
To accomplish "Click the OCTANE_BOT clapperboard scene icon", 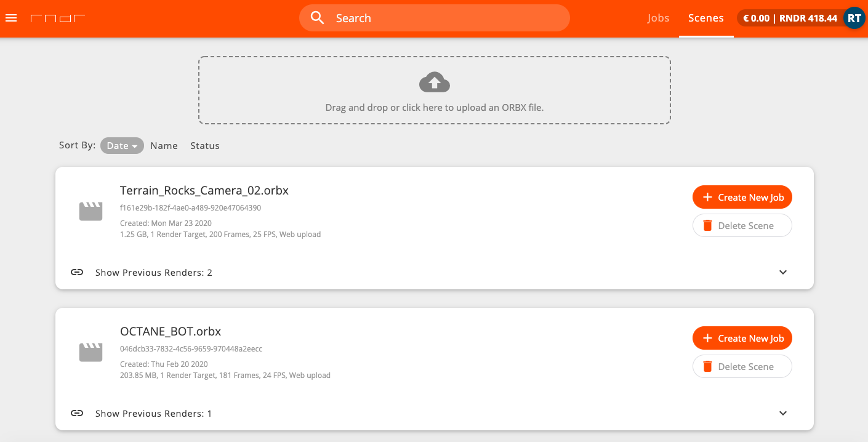I will click(x=90, y=353).
